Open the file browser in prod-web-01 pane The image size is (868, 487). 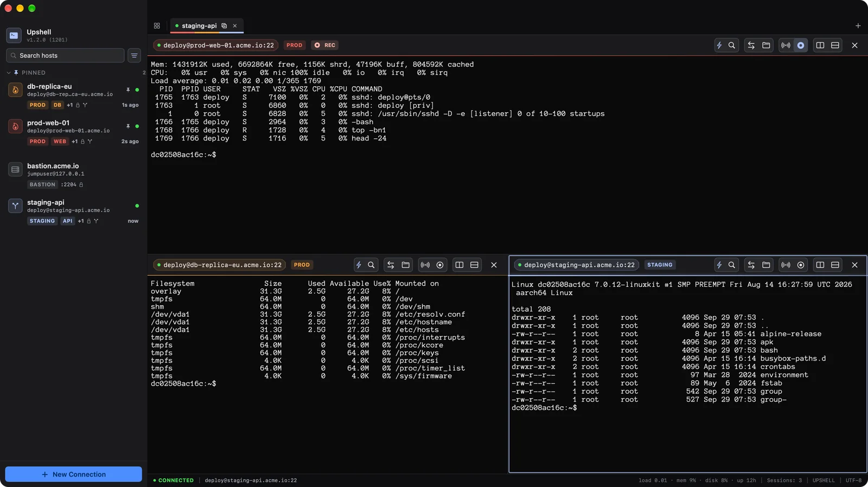coord(766,46)
